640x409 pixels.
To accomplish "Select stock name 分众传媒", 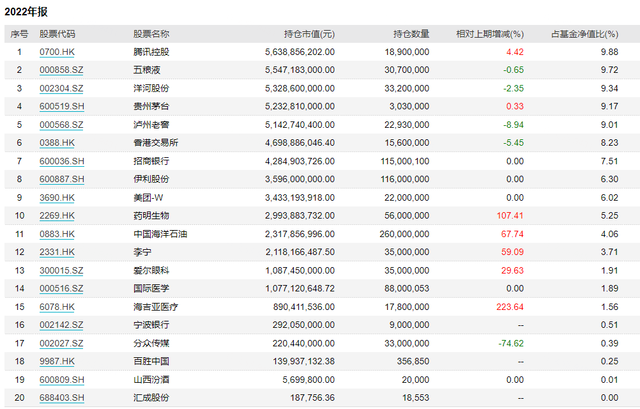I will click(151, 343).
